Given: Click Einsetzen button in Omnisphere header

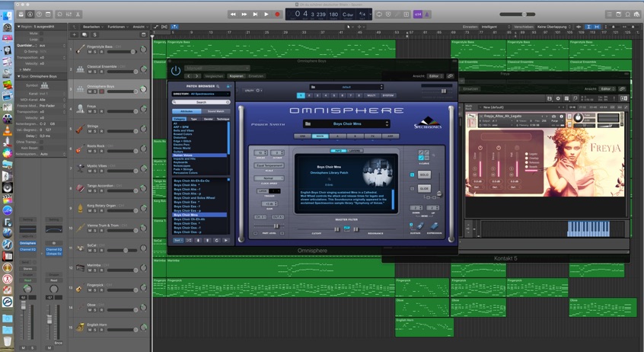Looking at the screenshot, I should pyautogui.click(x=256, y=76).
